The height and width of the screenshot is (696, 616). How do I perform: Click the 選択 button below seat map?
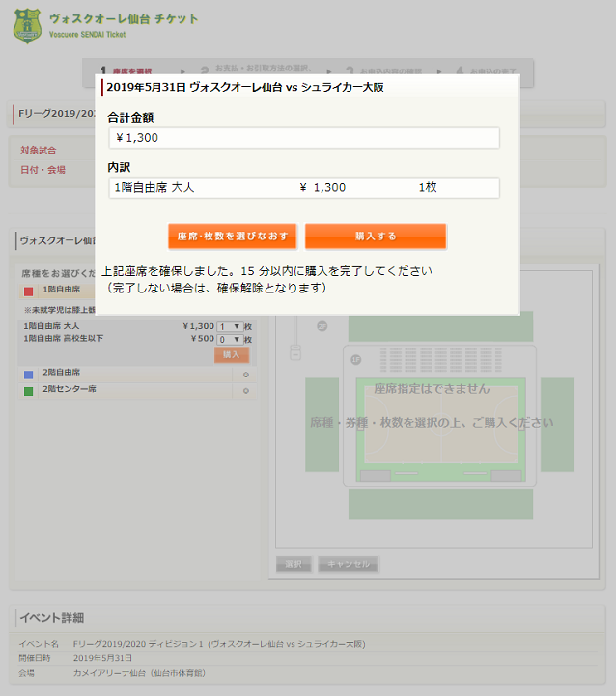coord(294,564)
